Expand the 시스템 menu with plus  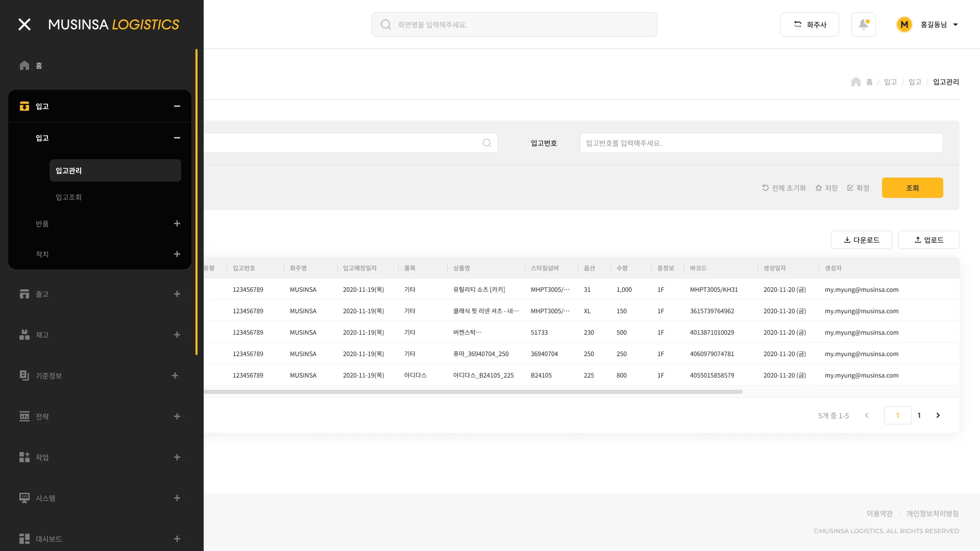click(x=177, y=498)
